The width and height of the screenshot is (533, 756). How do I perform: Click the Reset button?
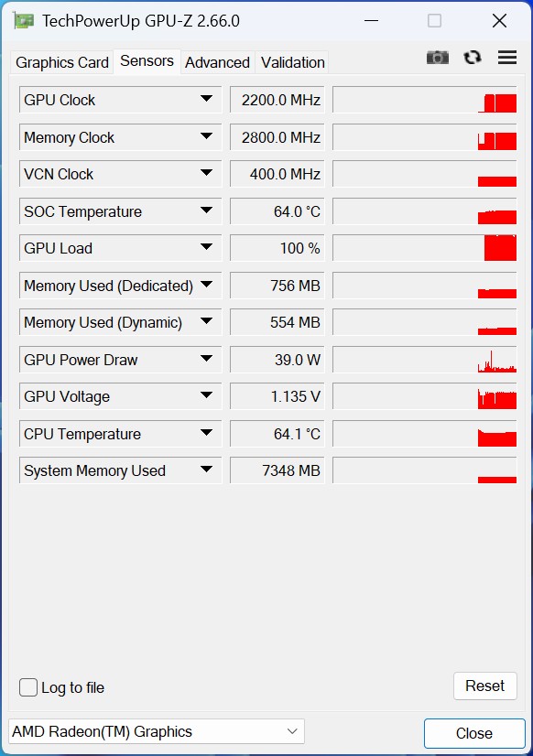coord(484,686)
